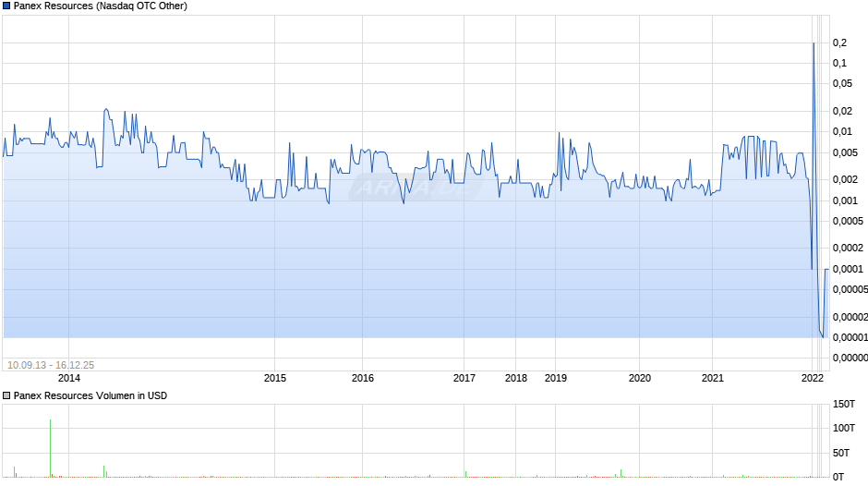Click the chart title 'Panex Resources (Nasdaq OTC Other)'

(101, 6)
